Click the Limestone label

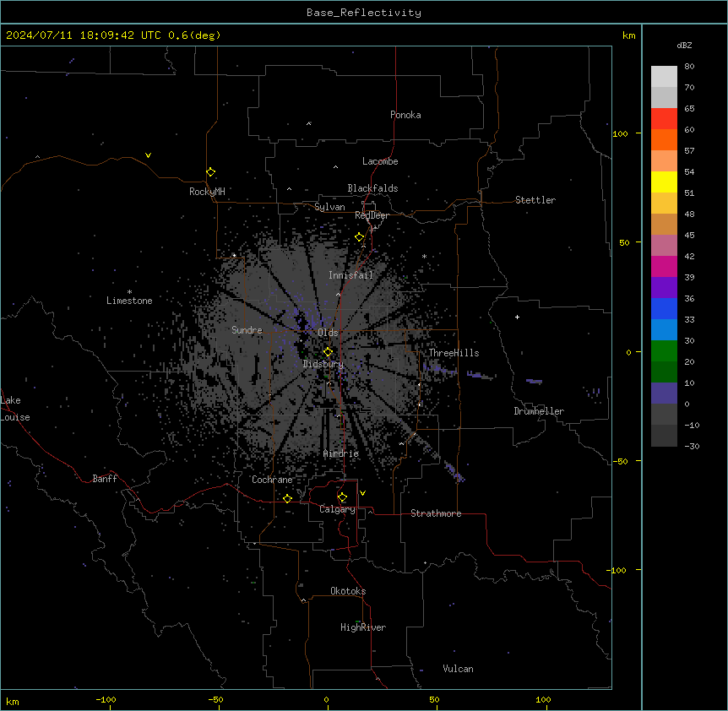tap(129, 301)
